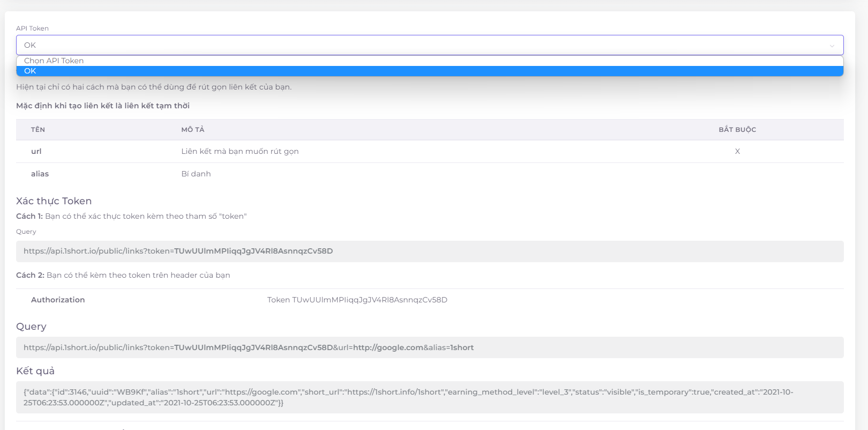Click the BẮT BUỘC column header
Viewport: 868px width, 430px height.
(x=737, y=130)
